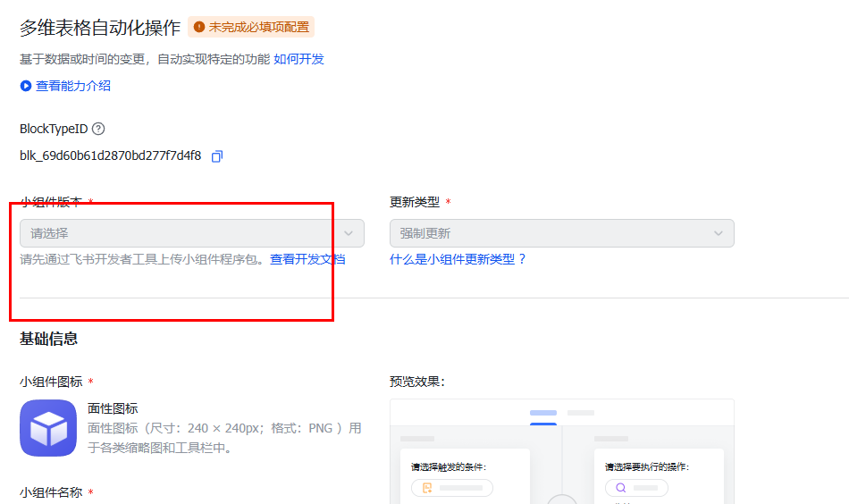This screenshot has height=504, width=849.
Task: Click the 如何开发 link
Action: pos(298,59)
